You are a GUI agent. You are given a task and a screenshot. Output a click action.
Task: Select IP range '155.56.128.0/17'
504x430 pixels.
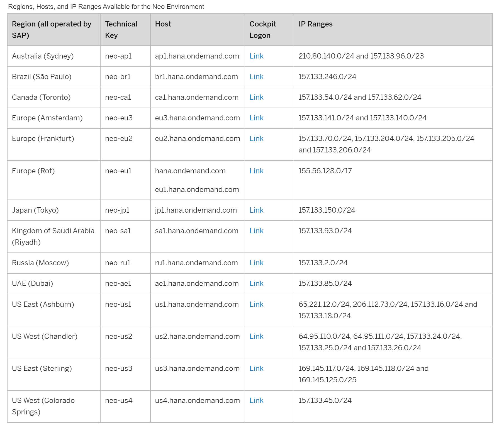click(x=325, y=171)
